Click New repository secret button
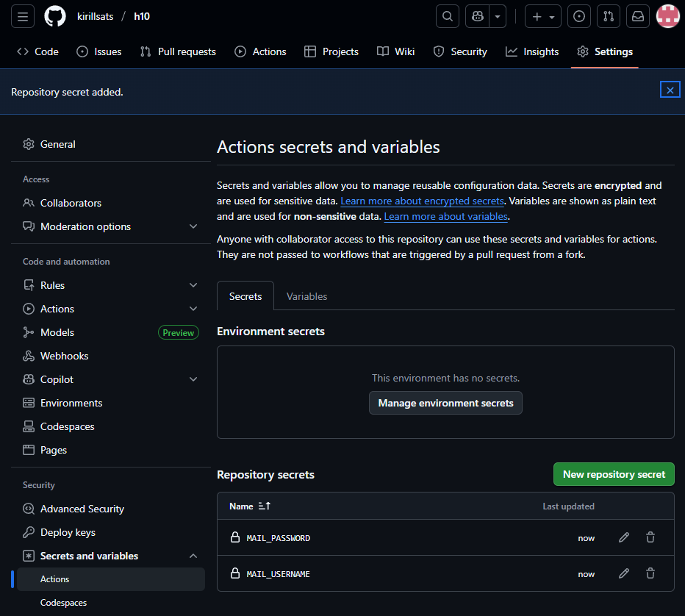The height and width of the screenshot is (616, 685). click(613, 474)
